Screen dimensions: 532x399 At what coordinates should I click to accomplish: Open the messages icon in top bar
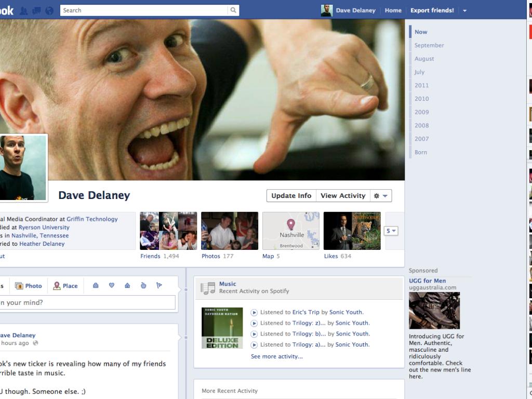pyautogui.click(x=36, y=10)
